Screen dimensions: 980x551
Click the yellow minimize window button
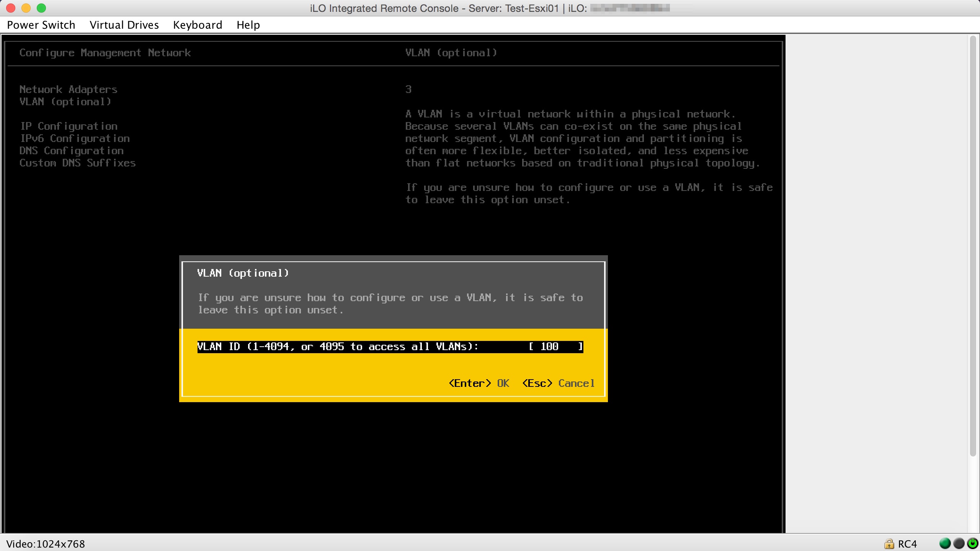click(x=26, y=8)
